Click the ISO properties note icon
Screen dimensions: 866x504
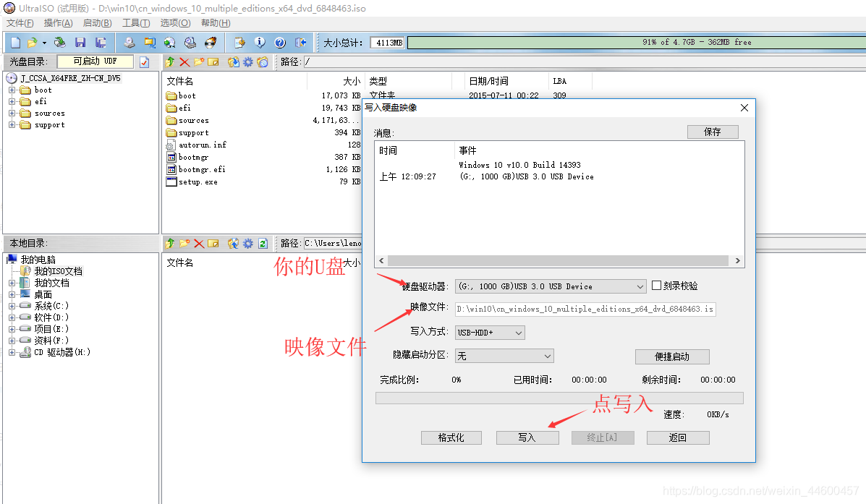tap(239, 43)
